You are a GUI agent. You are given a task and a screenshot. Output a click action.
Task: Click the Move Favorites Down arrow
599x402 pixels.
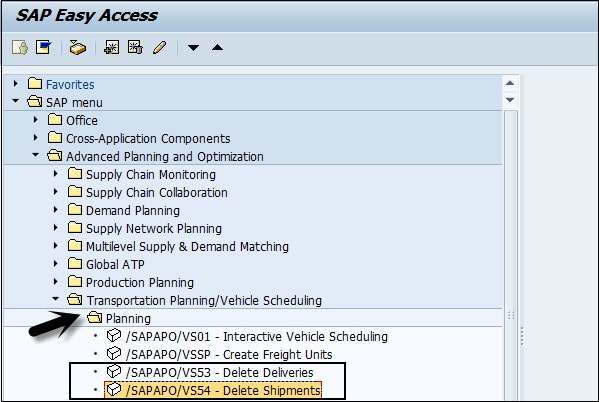(193, 48)
